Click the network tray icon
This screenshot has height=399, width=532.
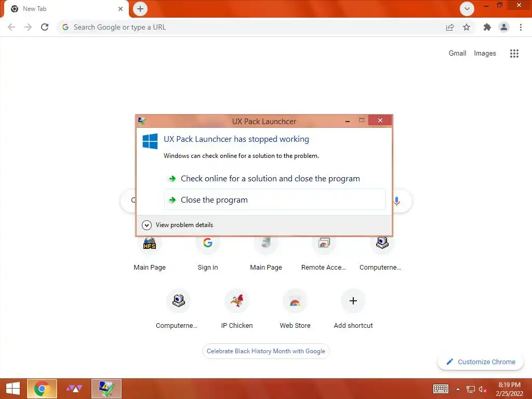point(471,389)
